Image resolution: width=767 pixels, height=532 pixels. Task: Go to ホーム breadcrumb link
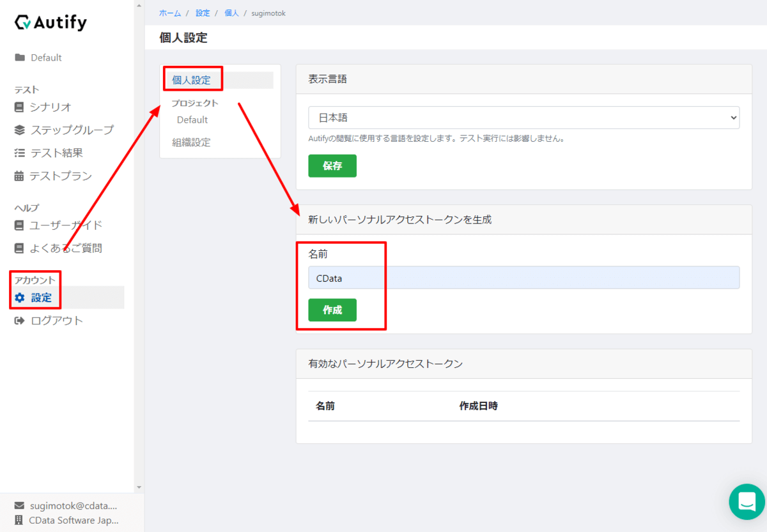(x=170, y=13)
